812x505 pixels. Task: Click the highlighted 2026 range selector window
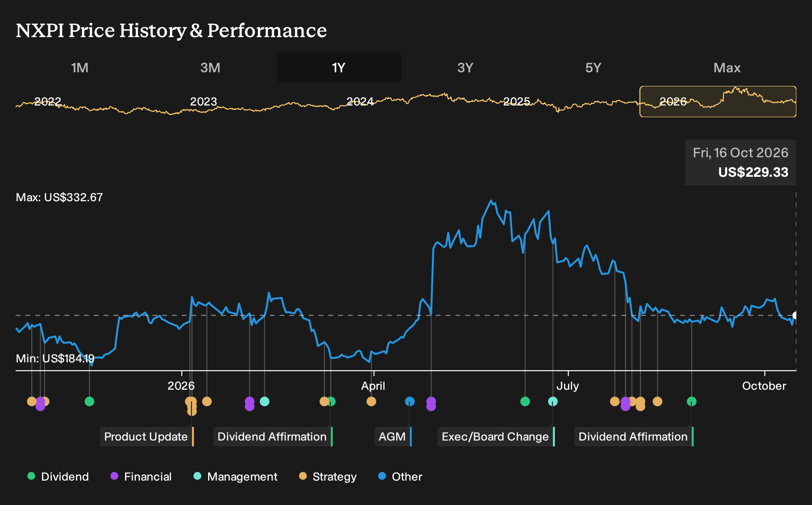click(x=718, y=102)
